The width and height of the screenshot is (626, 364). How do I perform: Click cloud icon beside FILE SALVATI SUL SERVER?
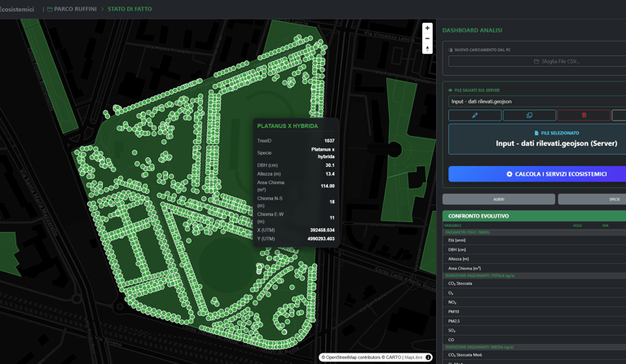coord(450,90)
